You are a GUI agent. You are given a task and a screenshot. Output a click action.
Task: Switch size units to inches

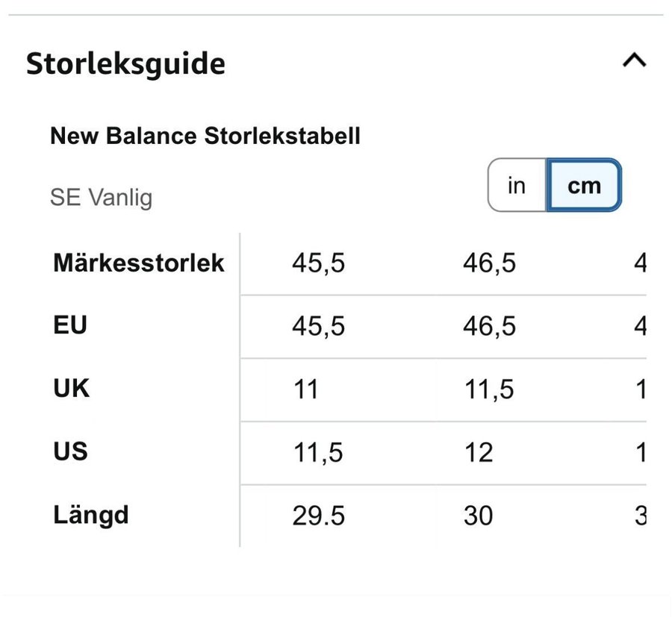coord(517,185)
